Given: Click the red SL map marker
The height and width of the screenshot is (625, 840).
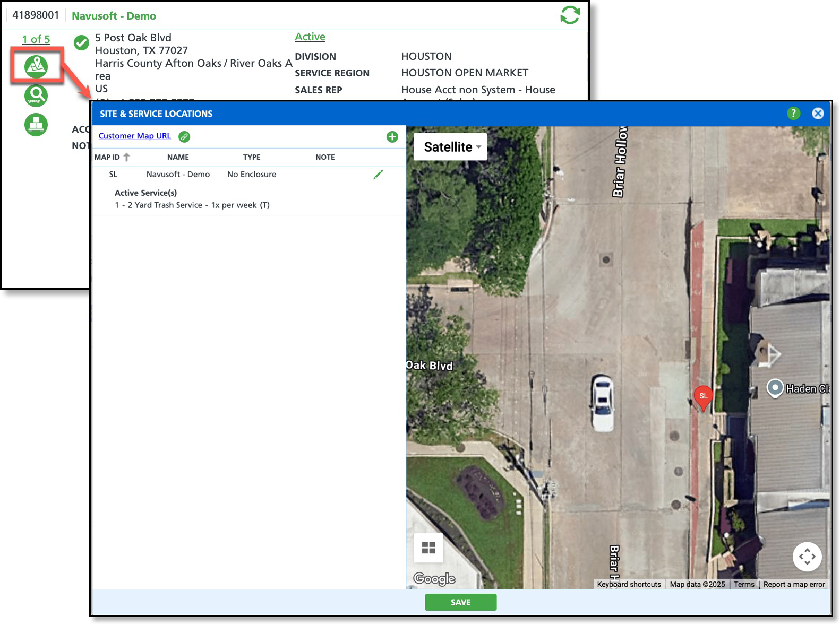Looking at the screenshot, I should (703, 398).
